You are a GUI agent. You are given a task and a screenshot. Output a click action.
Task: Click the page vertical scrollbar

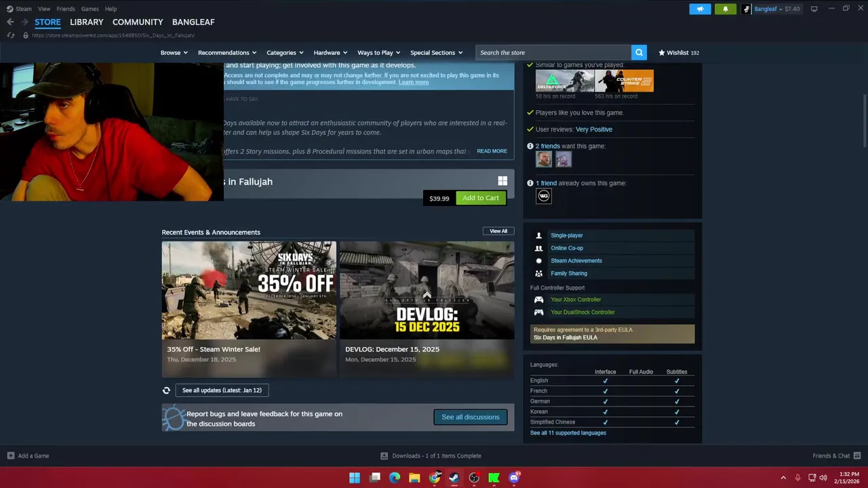[x=865, y=121]
